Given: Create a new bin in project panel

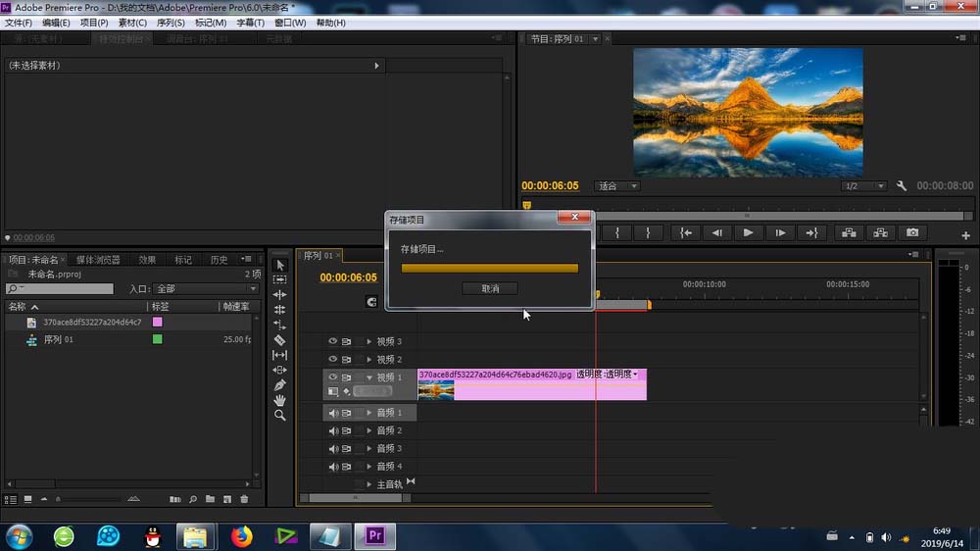Looking at the screenshot, I should 210,499.
